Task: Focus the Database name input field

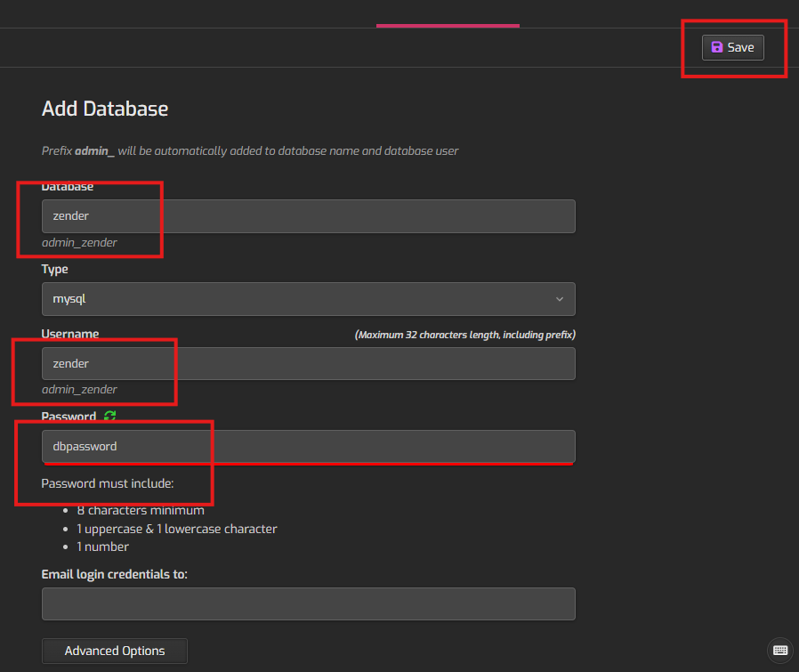Action: [x=308, y=216]
